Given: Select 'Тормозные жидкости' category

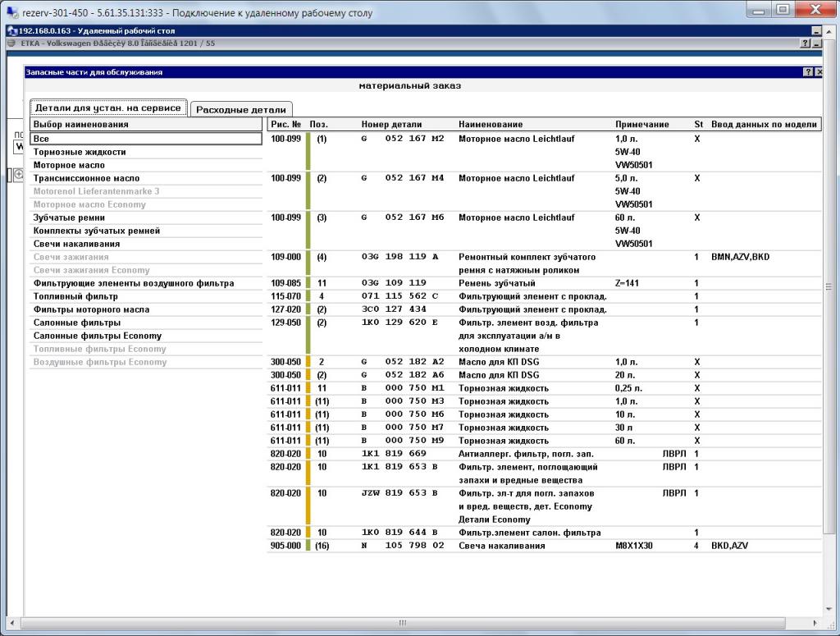Looking at the screenshot, I should (146, 152).
